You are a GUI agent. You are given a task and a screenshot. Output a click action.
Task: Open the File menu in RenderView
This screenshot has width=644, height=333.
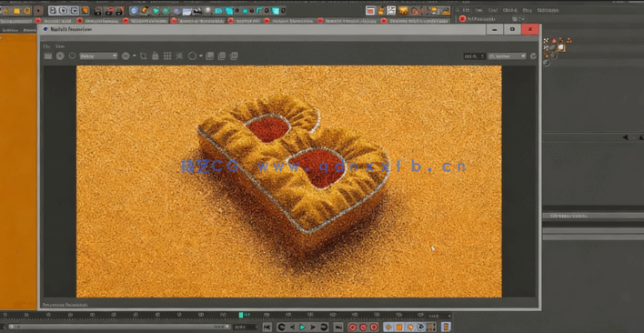point(46,46)
